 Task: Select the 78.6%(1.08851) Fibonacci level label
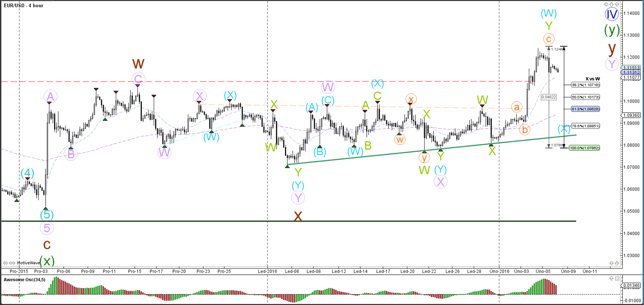(585, 126)
